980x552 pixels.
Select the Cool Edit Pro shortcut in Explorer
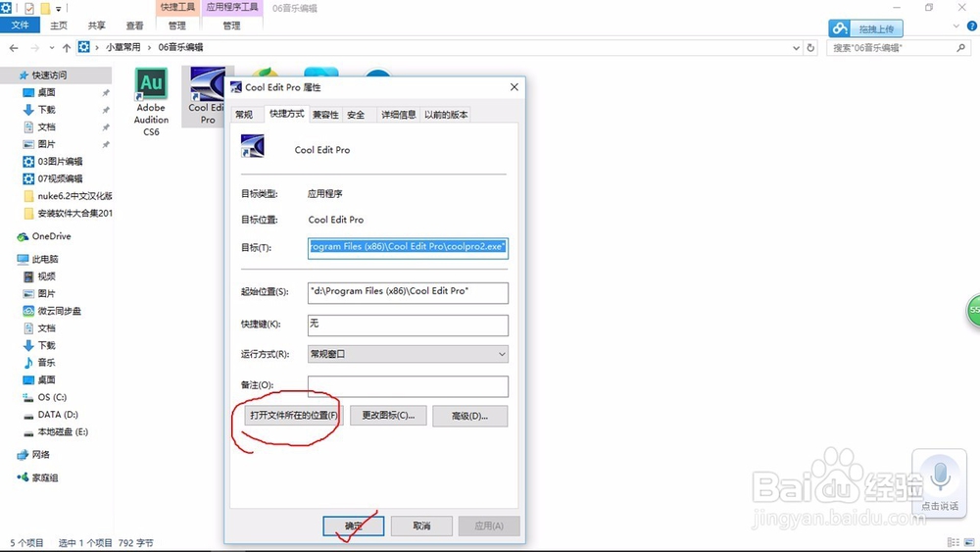[x=207, y=96]
